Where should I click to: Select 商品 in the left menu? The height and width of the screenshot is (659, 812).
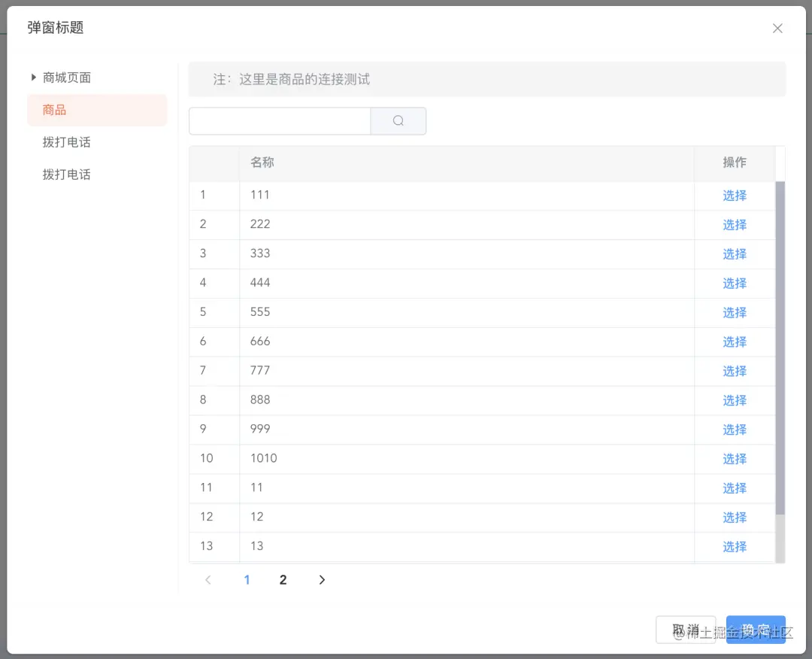[x=97, y=110]
